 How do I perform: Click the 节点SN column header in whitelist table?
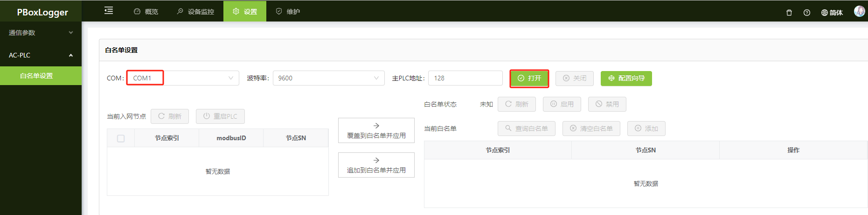point(646,150)
